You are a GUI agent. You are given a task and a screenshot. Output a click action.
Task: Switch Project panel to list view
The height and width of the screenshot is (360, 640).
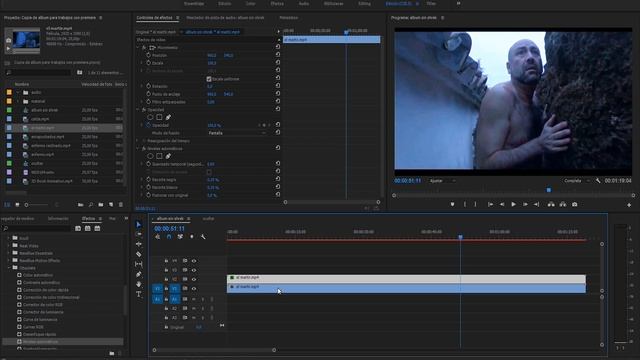pyautogui.click(x=7, y=204)
